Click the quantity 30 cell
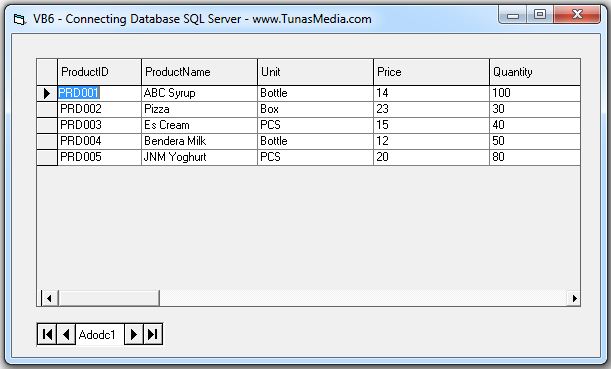 pyautogui.click(x=535, y=109)
